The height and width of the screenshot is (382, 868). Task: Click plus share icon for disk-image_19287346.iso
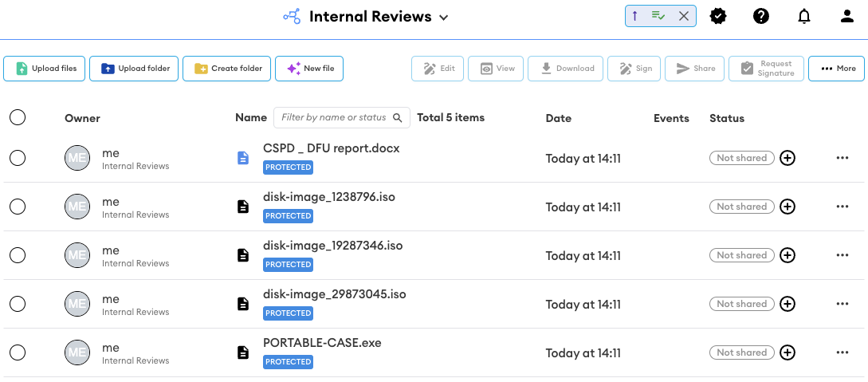coord(787,256)
